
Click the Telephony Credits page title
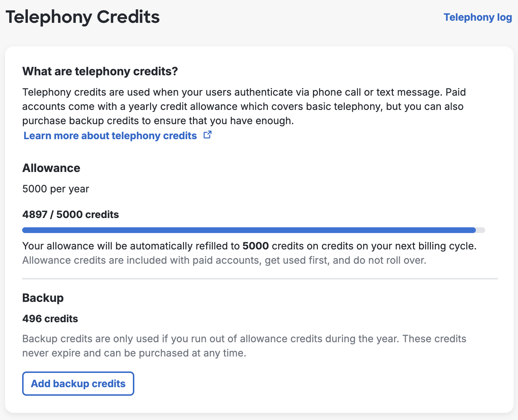(83, 16)
